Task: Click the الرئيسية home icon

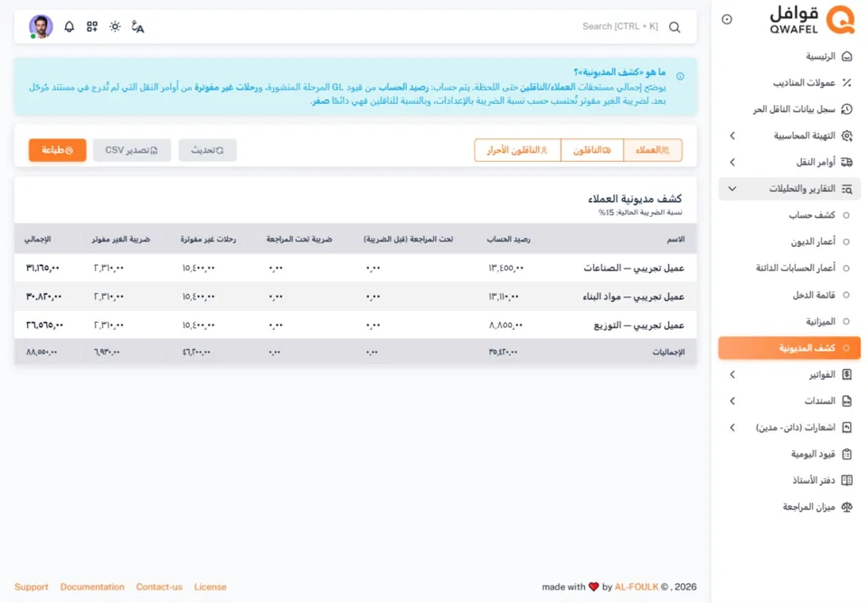Action: (846, 56)
